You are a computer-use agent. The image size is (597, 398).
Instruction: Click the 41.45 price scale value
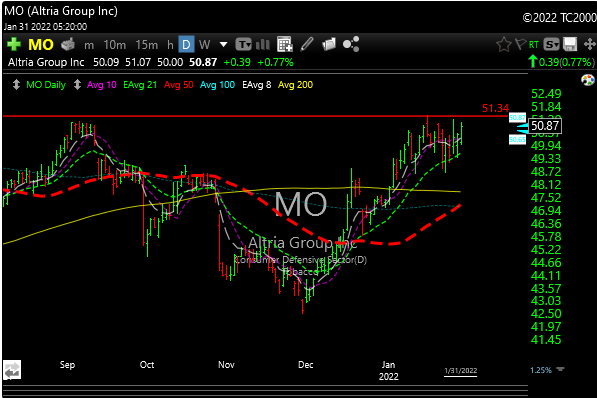pyautogui.click(x=546, y=340)
